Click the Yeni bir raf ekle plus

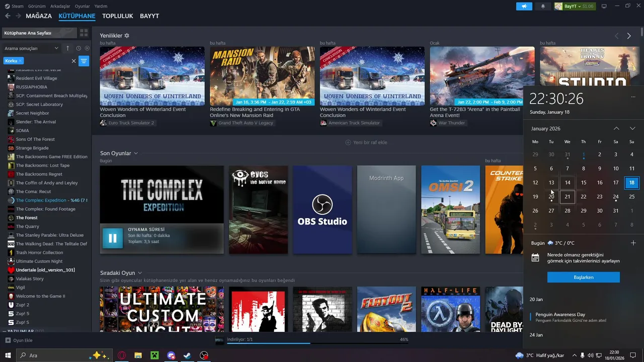(x=348, y=142)
